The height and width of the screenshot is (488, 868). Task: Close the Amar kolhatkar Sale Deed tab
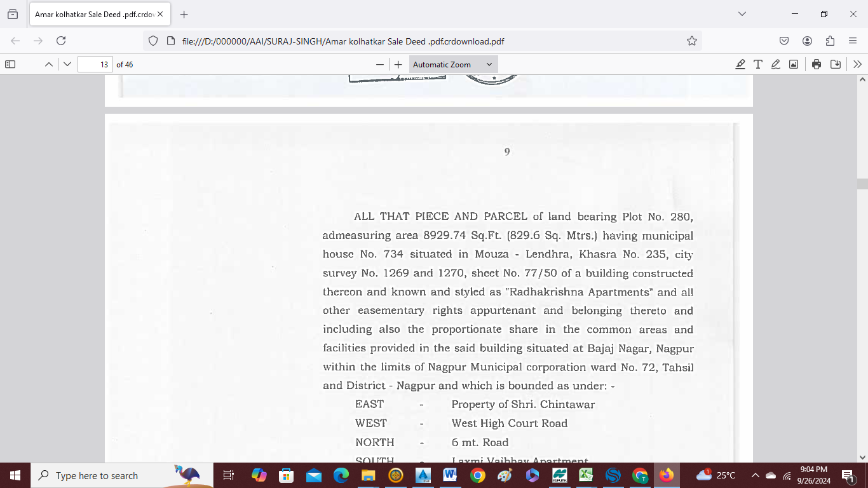click(x=160, y=14)
